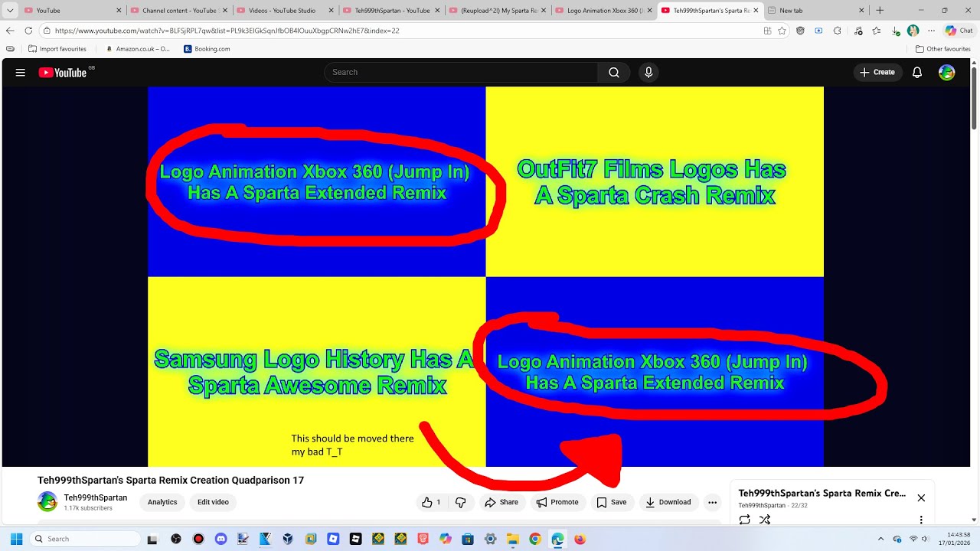Screen dimensions: 980x551
Task: Open YouTube notifications bell
Action: coord(916,73)
